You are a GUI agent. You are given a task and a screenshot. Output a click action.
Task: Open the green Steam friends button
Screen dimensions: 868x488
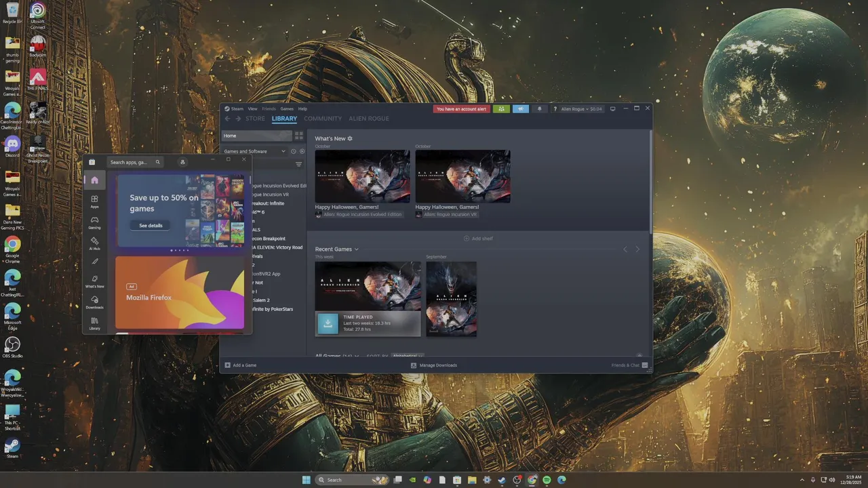(501, 108)
